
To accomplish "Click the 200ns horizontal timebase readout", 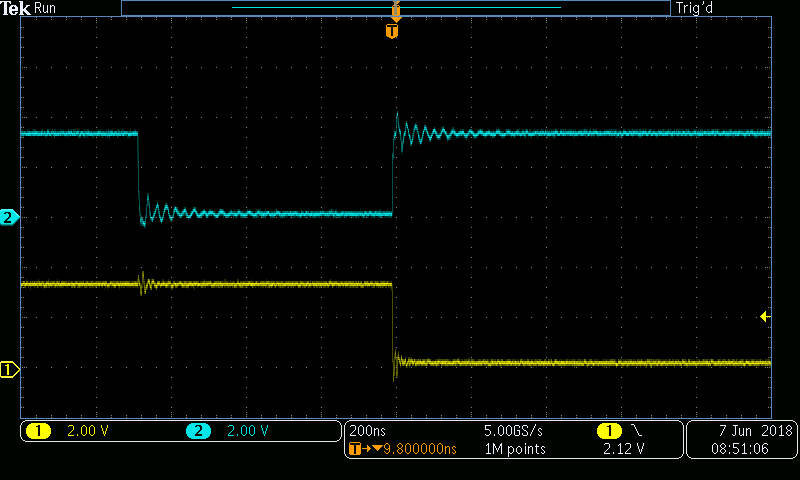I will (367, 431).
